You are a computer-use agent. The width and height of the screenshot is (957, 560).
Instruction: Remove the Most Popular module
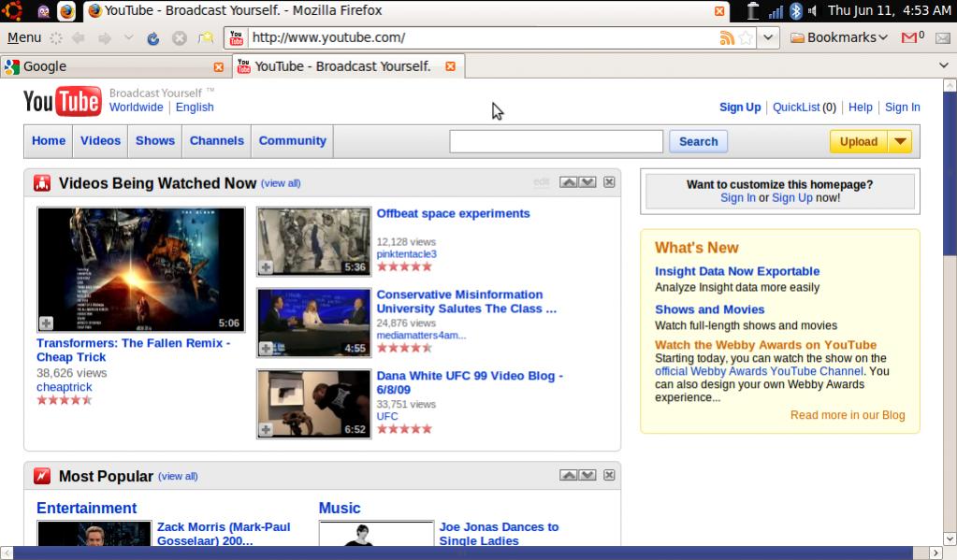609,475
